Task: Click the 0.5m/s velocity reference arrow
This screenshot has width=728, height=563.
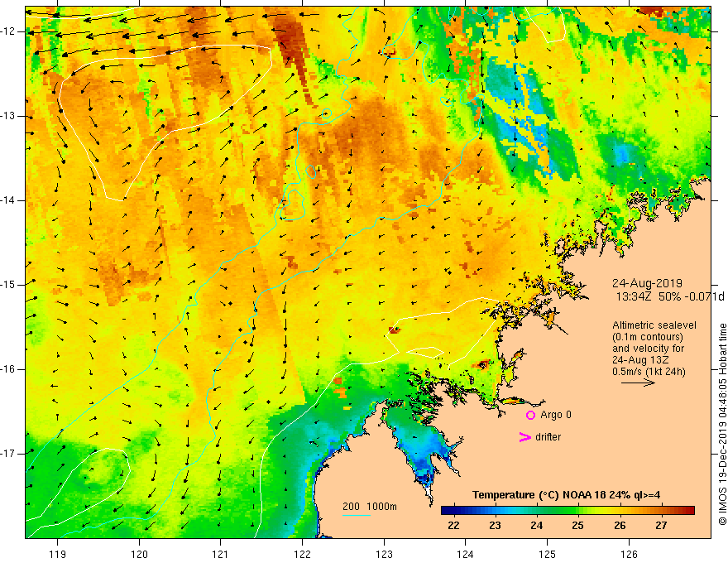Action: point(638,383)
